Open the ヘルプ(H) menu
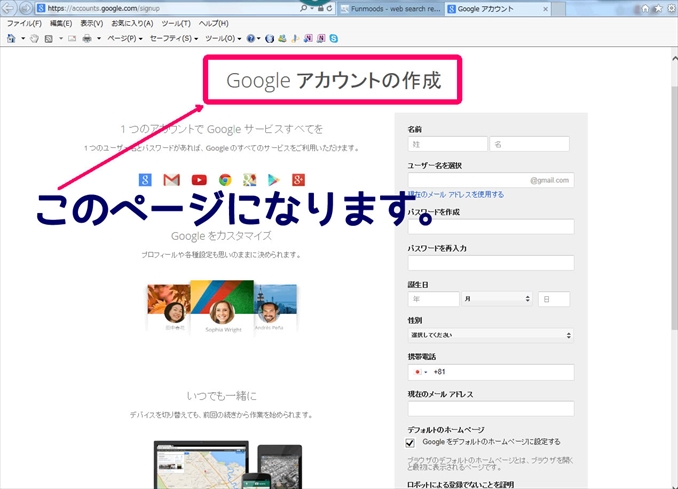Image resolution: width=678 pixels, height=489 pixels. point(214,23)
